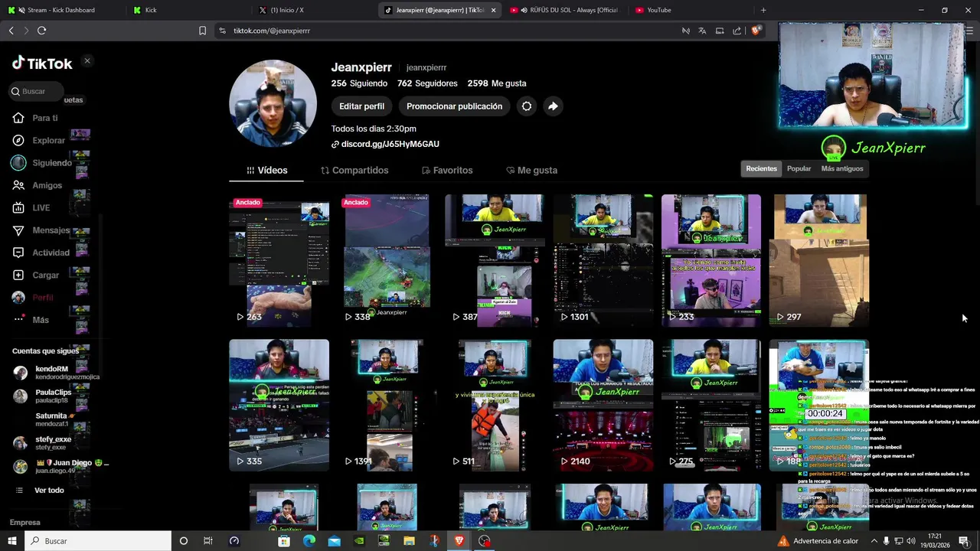Close the TikTok sidebar with the X
This screenshot has height=551, width=980.
87,61
